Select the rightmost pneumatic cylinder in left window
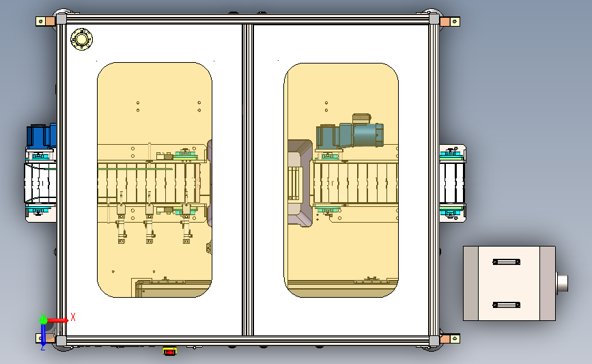Viewport: 592px width, 364px height. tap(186, 224)
